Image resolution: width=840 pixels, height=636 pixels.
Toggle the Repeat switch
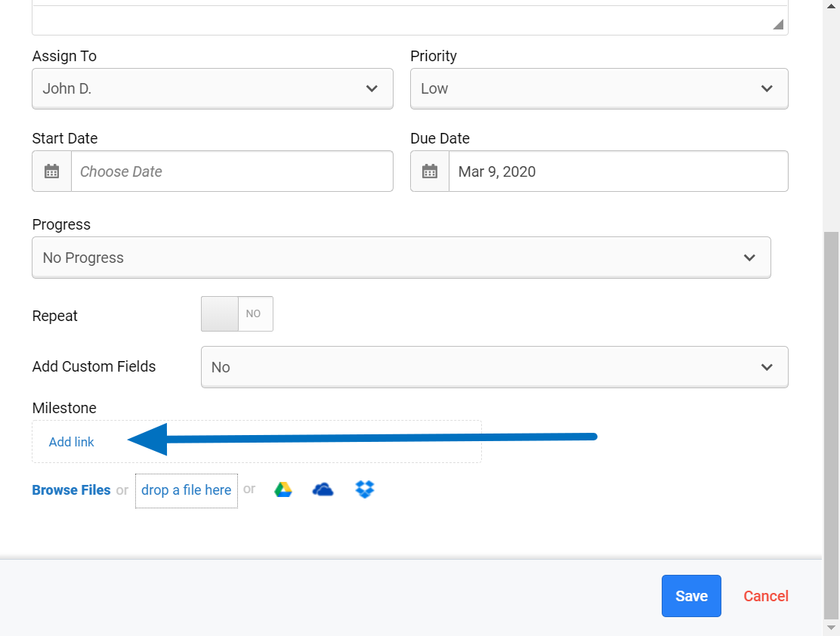click(x=236, y=313)
